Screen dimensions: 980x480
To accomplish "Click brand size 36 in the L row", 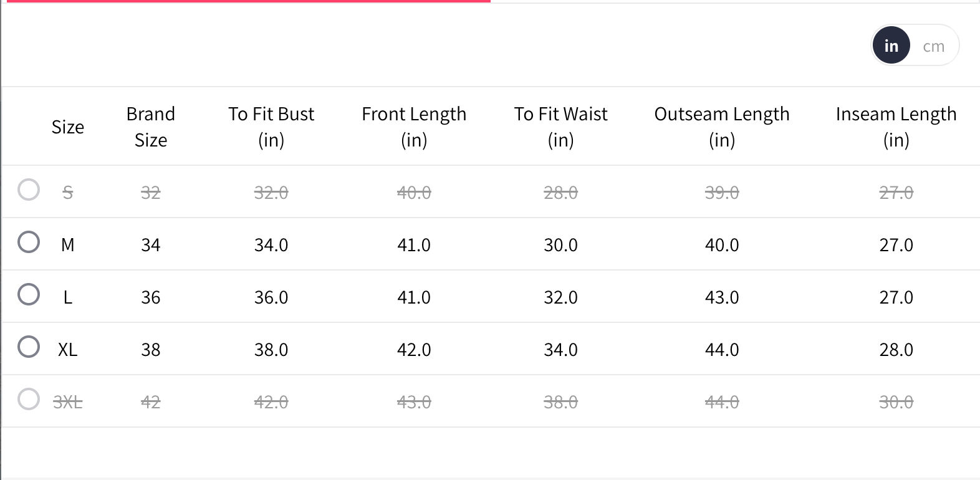I will [x=151, y=297].
